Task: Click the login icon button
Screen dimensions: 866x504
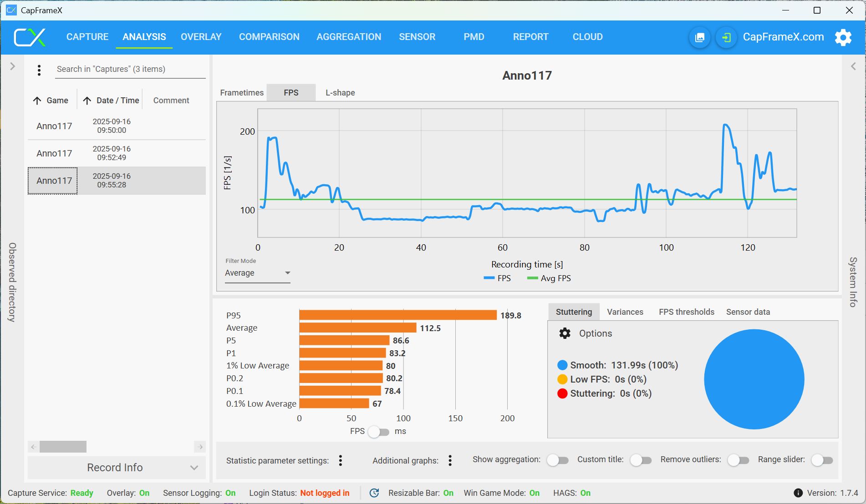Action: pyautogui.click(x=726, y=37)
